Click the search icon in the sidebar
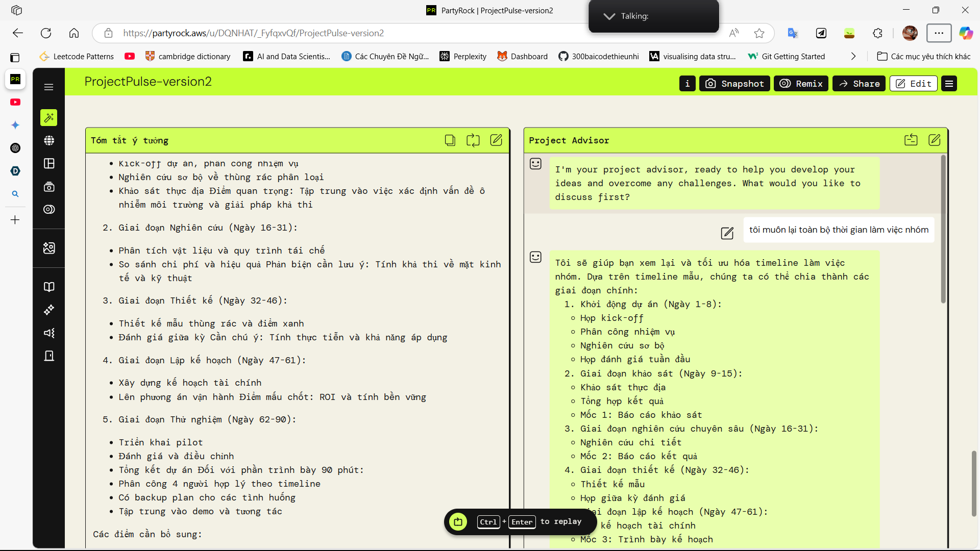This screenshot has width=980, height=551. coord(15,193)
